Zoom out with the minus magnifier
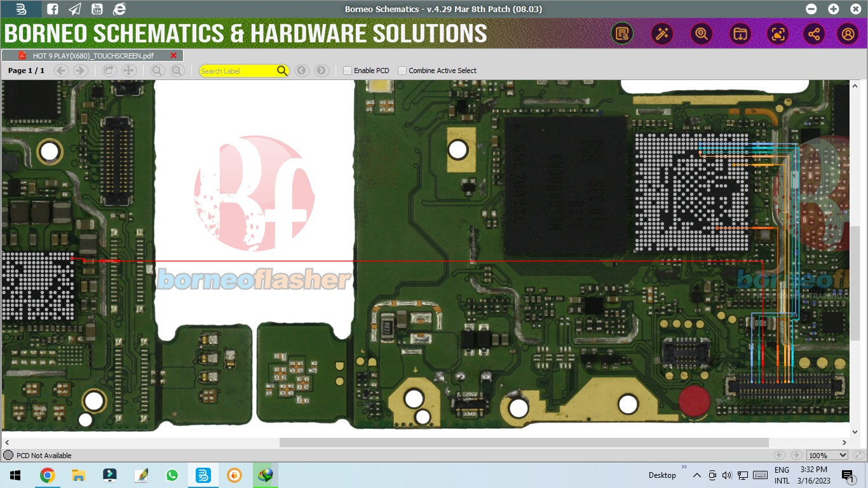Viewport: 868px width, 488px height. tap(158, 71)
